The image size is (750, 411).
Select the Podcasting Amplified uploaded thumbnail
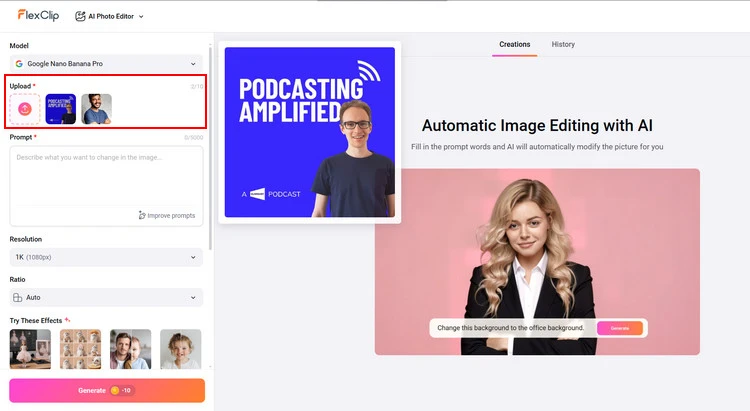[61, 109]
